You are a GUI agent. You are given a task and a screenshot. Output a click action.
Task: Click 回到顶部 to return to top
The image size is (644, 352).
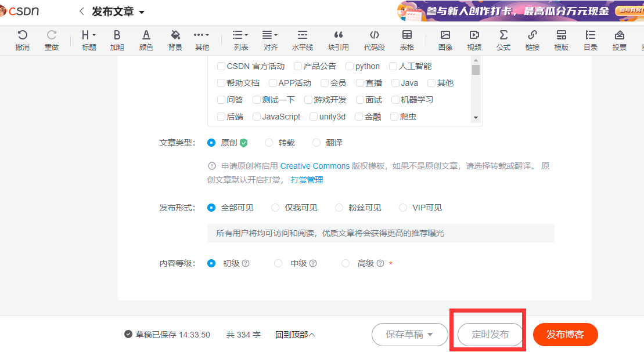coord(295,335)
